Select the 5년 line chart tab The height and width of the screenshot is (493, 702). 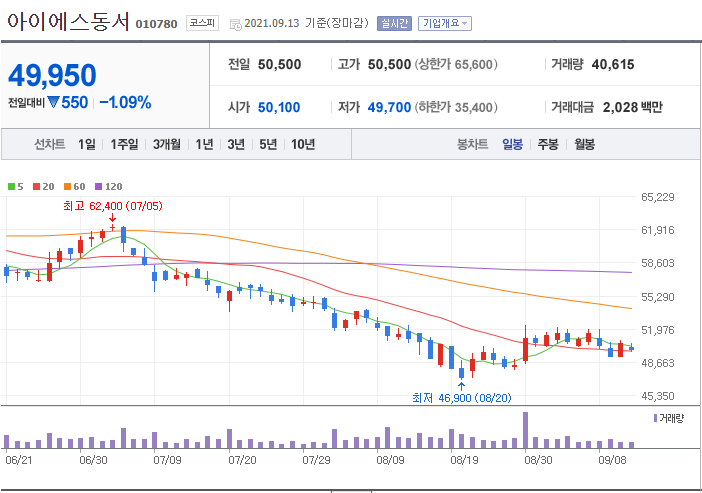point(268,144)
